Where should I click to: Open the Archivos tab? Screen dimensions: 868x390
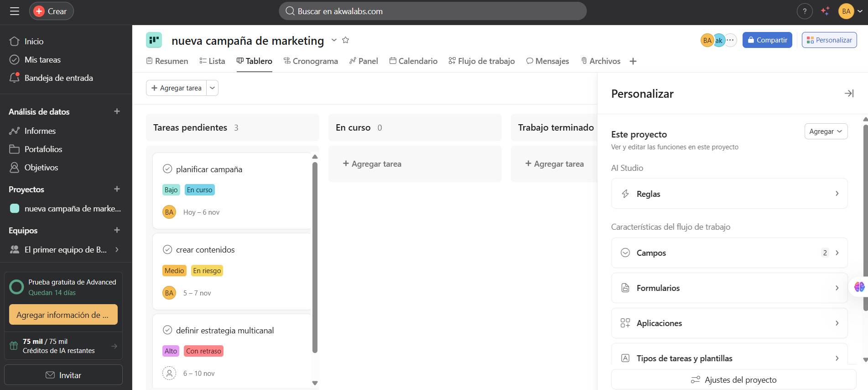pos(601,61)
